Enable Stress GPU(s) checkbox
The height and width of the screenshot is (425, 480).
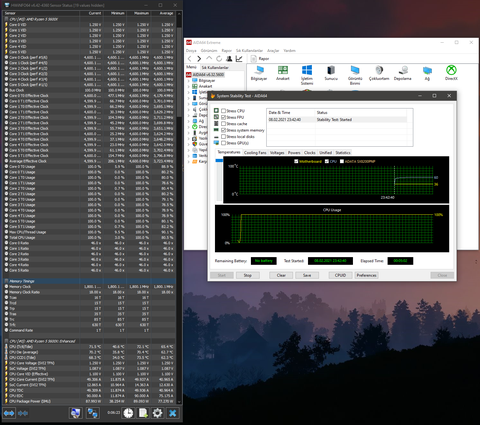[224, 143]
